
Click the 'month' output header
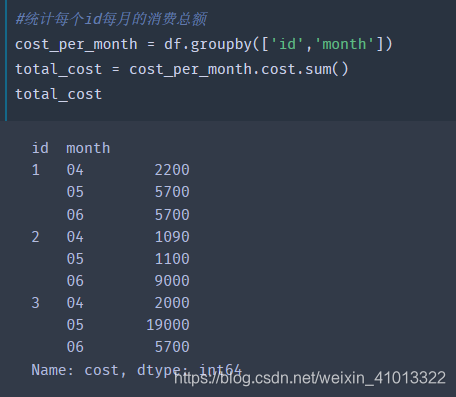pos(88,148)
